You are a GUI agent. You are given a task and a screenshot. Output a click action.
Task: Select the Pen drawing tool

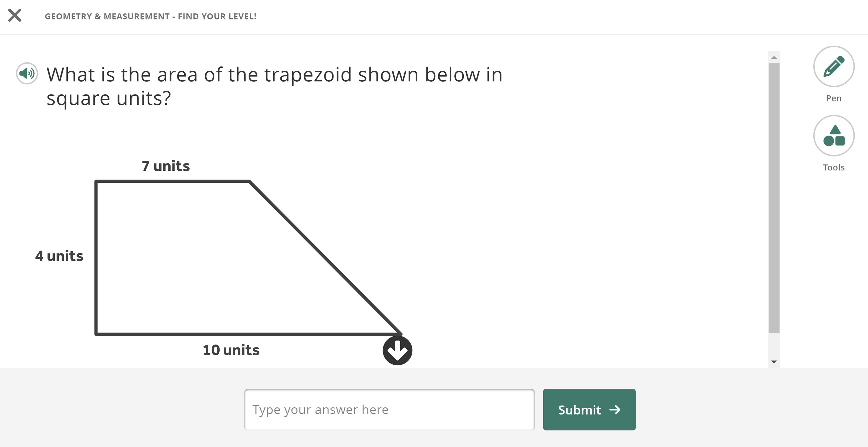click(x=834, y=66)
